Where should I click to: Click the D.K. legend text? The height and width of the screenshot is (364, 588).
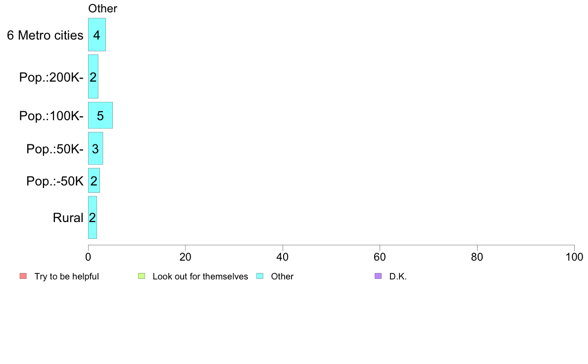tap(398, 276)
